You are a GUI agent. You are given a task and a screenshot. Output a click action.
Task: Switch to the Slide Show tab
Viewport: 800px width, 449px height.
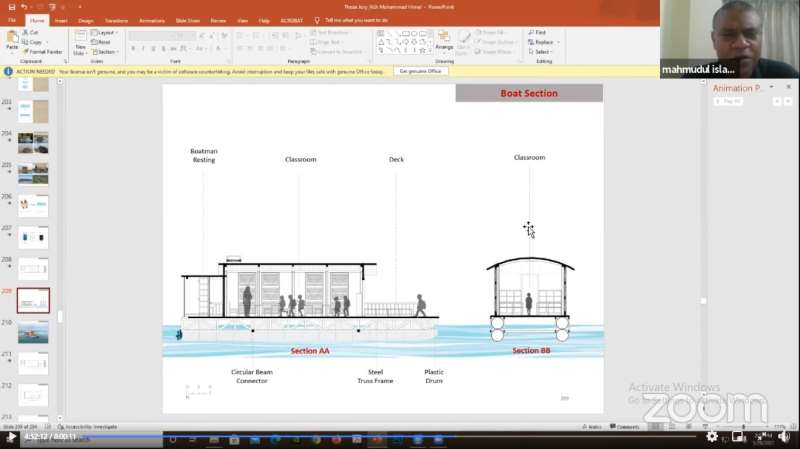click(x=188, y=20)
